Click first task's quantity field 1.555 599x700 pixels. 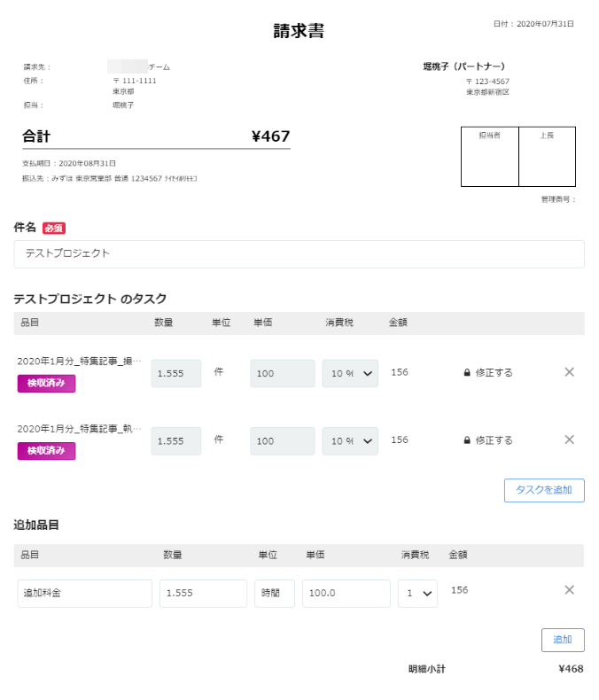pos(175,373)
